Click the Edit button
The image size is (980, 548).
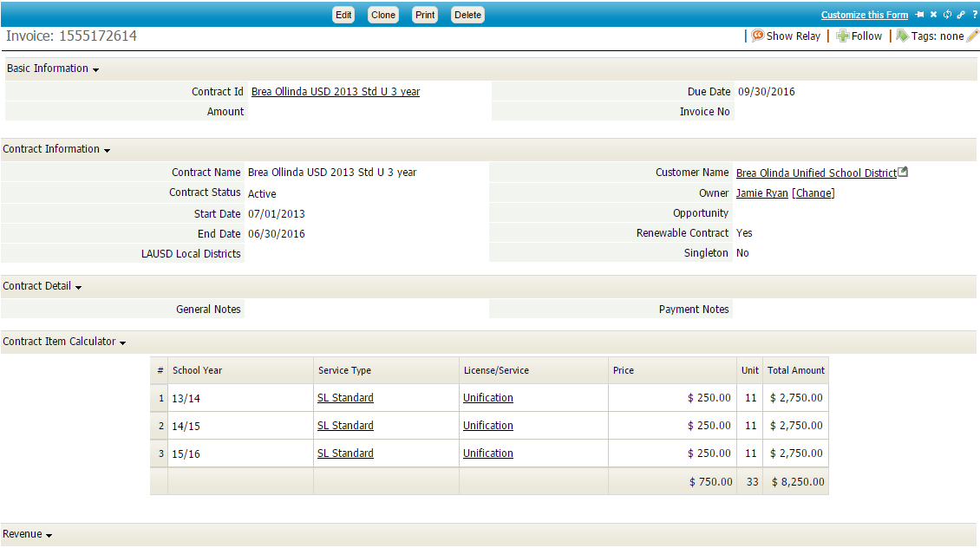(344, 15)
